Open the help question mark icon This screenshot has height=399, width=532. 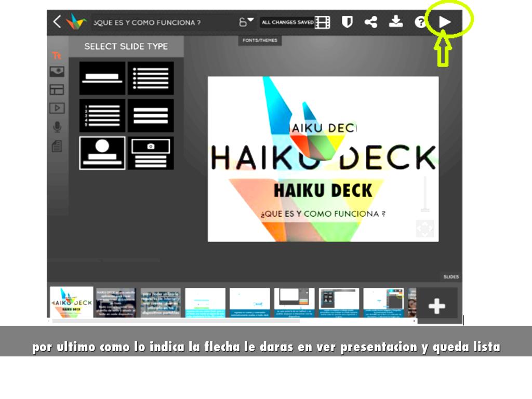[x=420, y=22]
